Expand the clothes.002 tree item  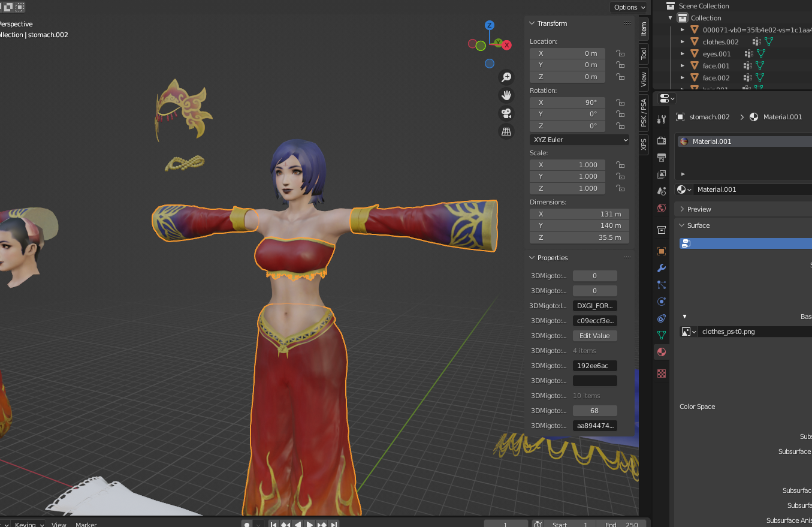tap(683, 42)
